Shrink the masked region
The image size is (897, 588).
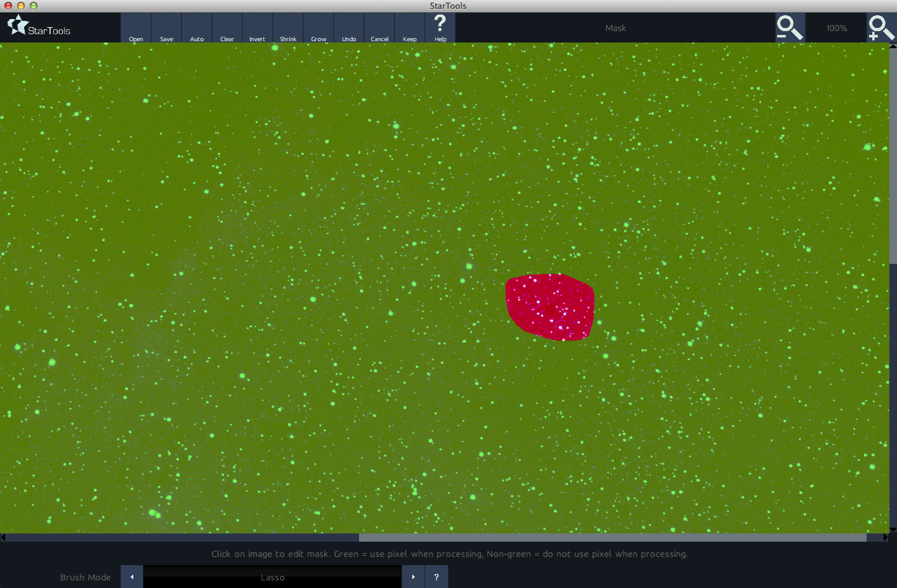click(288, 28)
